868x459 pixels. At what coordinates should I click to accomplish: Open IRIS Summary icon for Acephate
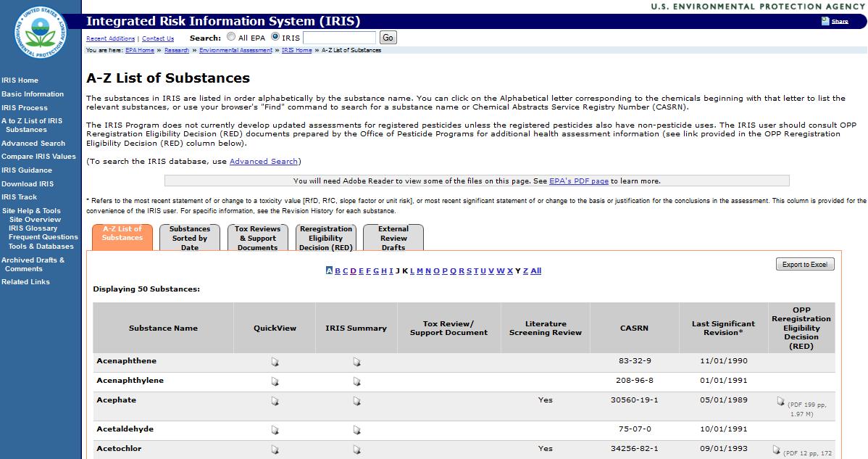point(356,401)
